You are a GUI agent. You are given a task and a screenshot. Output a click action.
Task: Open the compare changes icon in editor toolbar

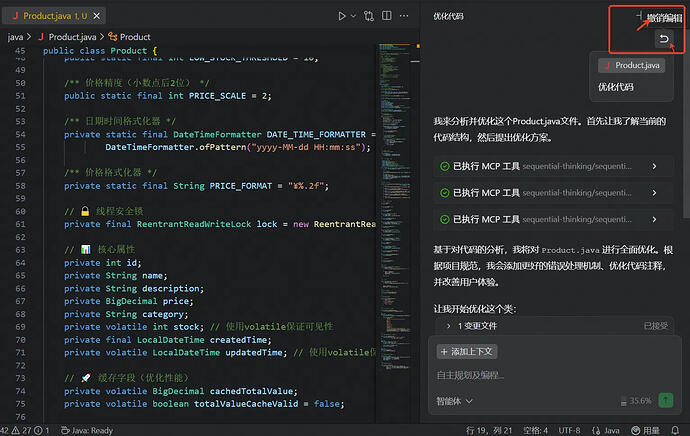[x=371, y=16]
